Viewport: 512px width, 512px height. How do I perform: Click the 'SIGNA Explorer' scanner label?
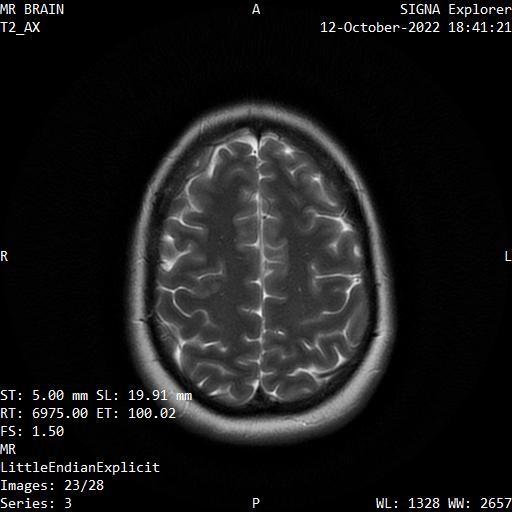pyautogui.click(x=456, y=9)
